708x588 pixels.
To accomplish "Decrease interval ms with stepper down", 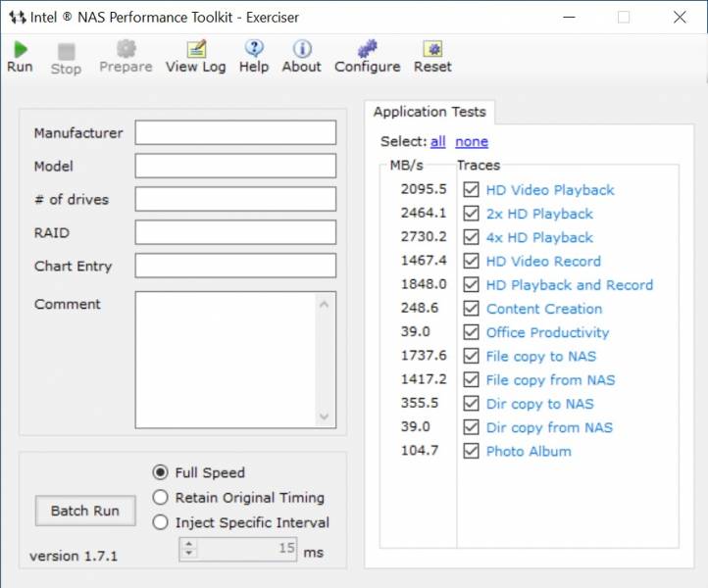I will click(188, 554).
